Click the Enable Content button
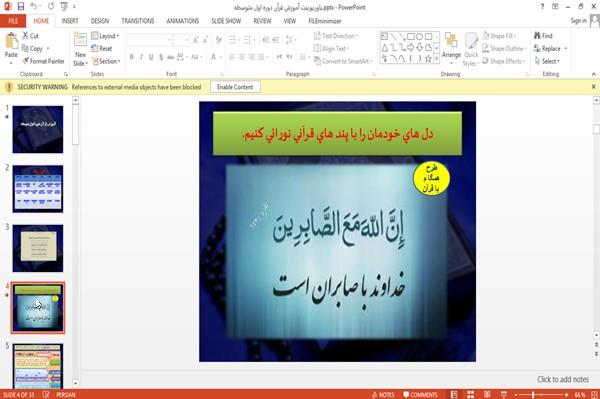 tap(235, 87)
